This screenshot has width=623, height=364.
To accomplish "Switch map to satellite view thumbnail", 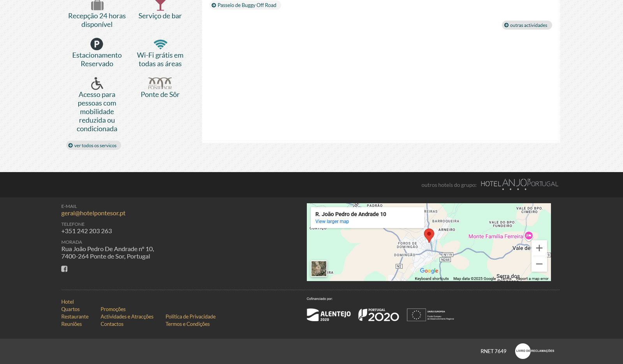I will [319, 269].
